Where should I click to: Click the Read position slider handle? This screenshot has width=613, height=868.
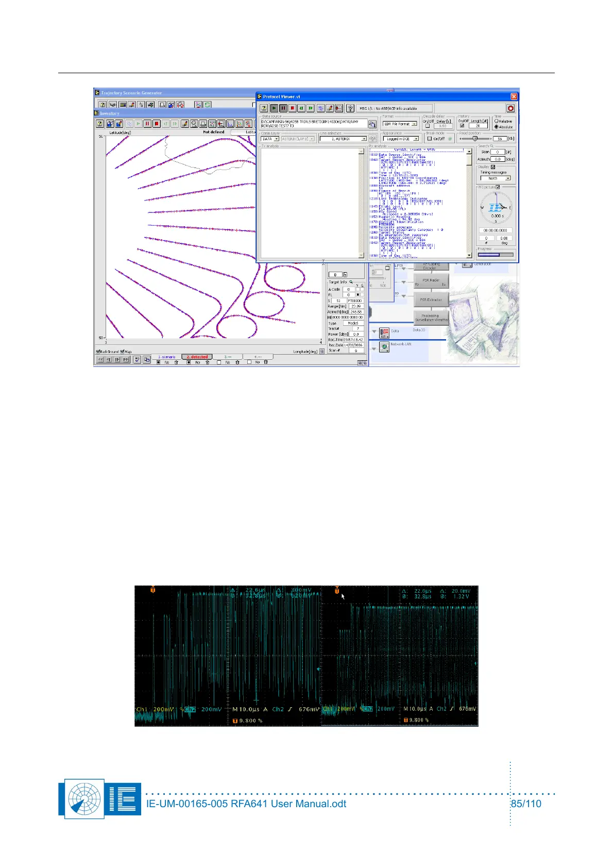tap(475, 138)
